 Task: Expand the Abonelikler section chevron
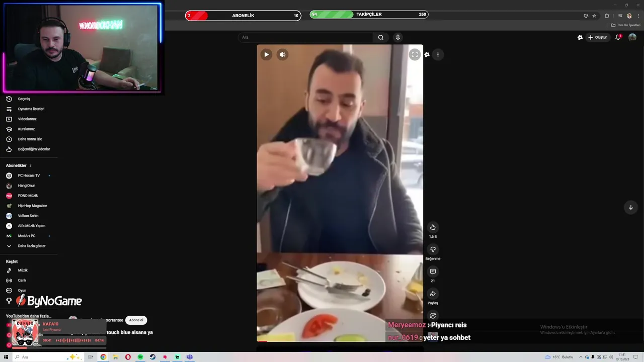(30, 165)
